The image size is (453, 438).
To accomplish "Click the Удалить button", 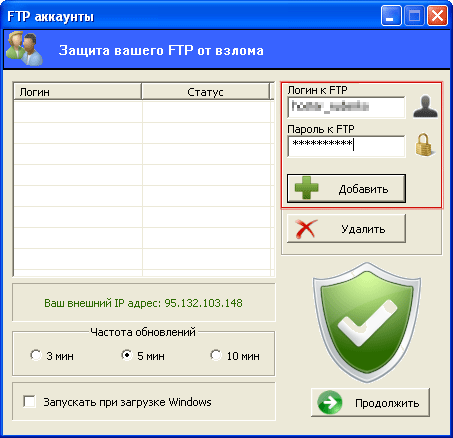I will tap(346, 229).
